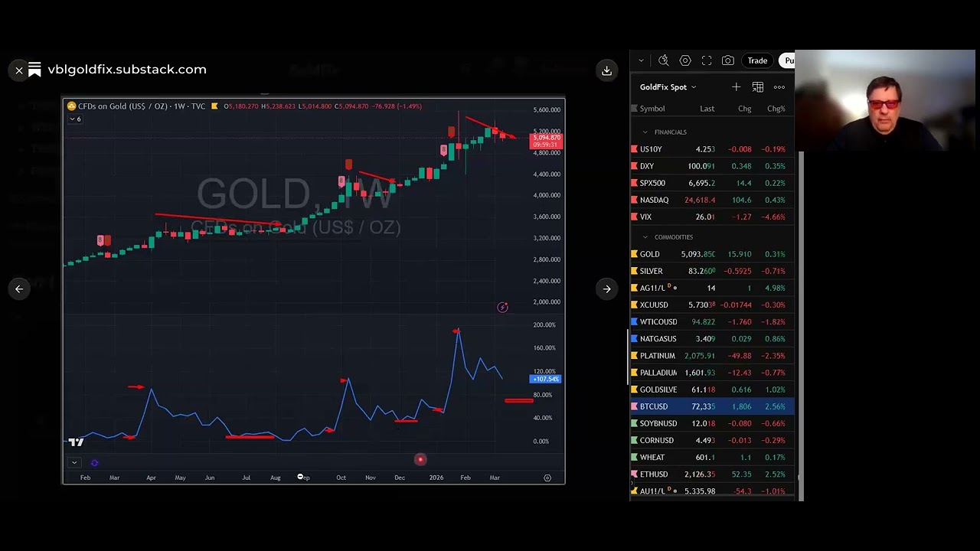
Task: Select the CORNUSD watchlist row
Action: coord(712,440)
